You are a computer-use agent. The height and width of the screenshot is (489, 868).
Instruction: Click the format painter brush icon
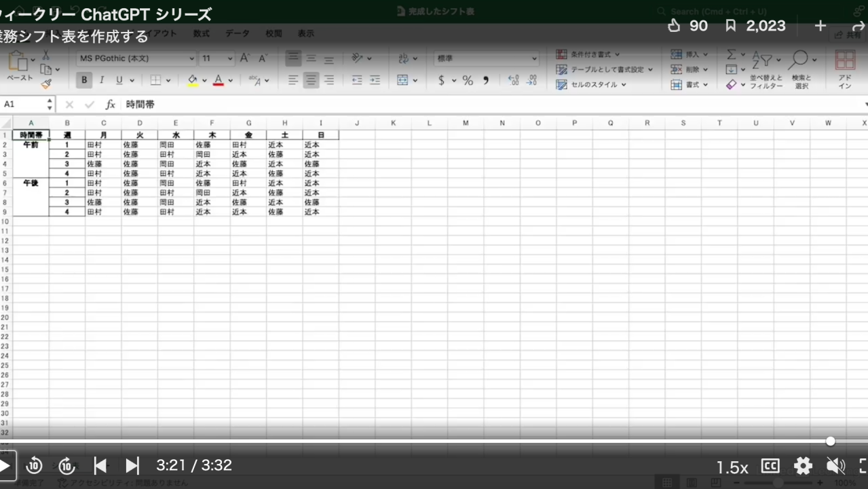point(46,84)
